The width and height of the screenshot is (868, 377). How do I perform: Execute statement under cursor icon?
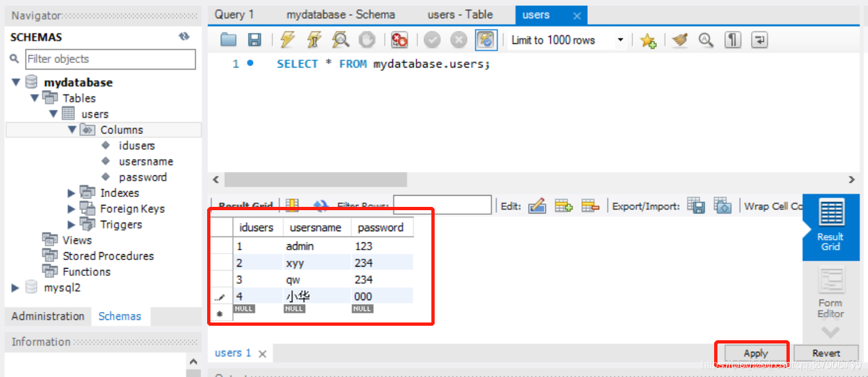(x=314, y=40)
